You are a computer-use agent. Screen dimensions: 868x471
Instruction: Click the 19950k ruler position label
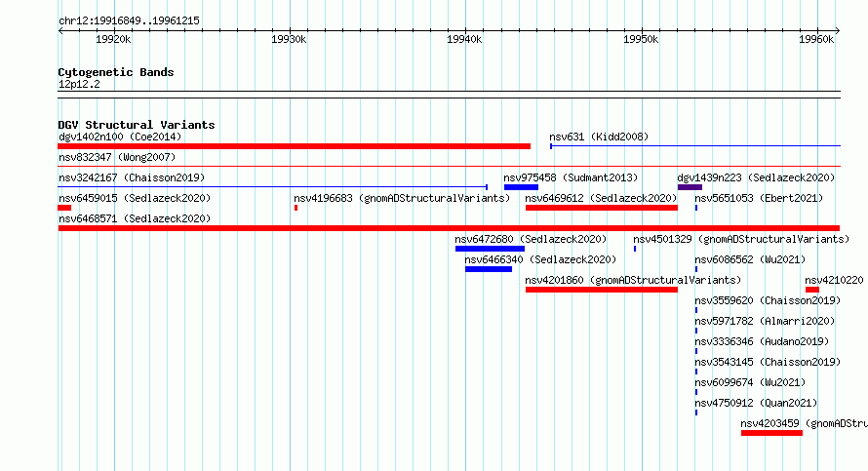point(641,39)
